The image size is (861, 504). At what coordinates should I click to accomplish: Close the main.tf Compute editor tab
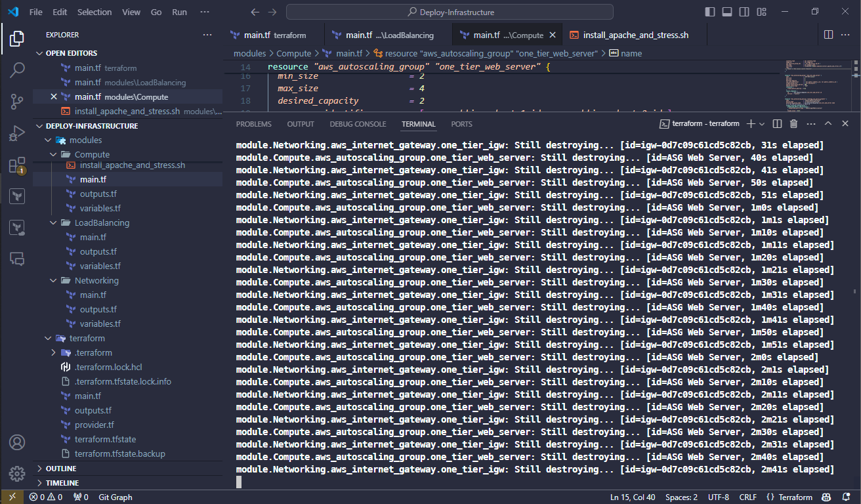[553, 35]
